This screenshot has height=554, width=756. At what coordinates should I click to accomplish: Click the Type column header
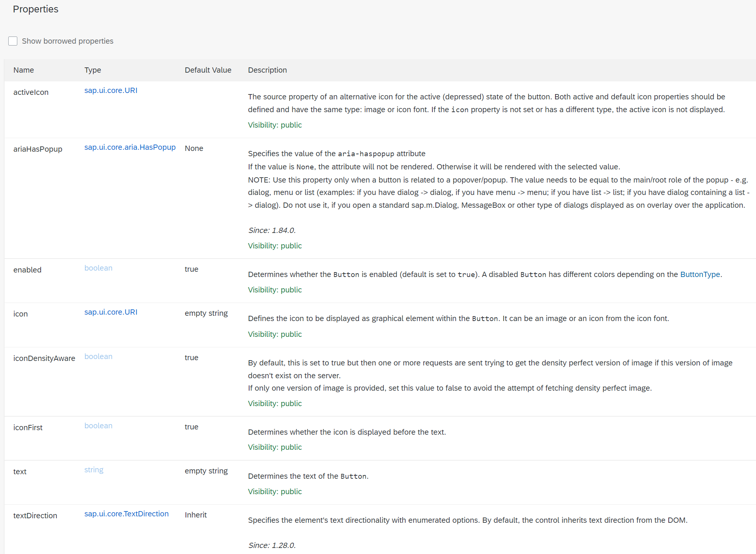(x=93, y=70)
